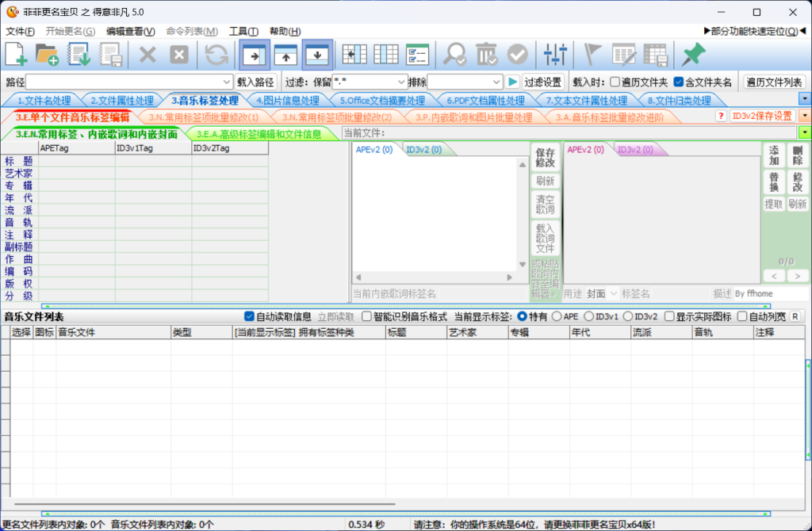Viewport: 812px width, 531px height.
Task: Click the new file icon with green plus
Action: tap(17, 54)
